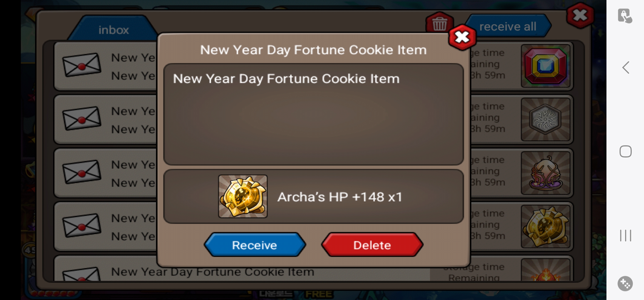Screen dimensions: 644x300
Task: Open the third envelope mail icon
Action: (x=81, y=172)
